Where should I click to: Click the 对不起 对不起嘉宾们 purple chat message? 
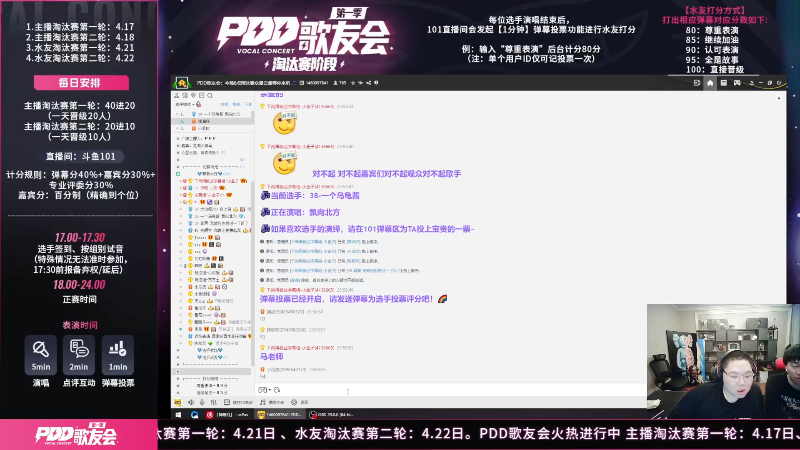point(386,174)
